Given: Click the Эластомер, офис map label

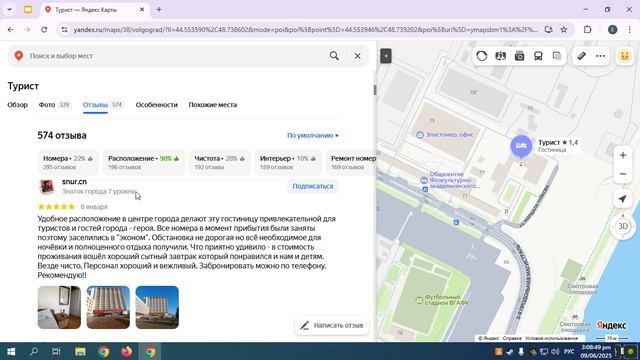Looking at the screenshot, I should point(445,135).
